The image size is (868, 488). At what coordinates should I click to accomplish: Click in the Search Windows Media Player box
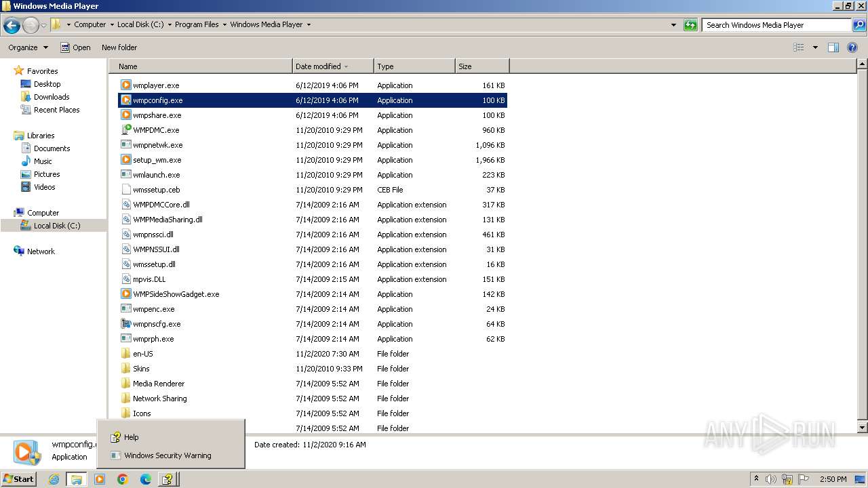(776, 25)
